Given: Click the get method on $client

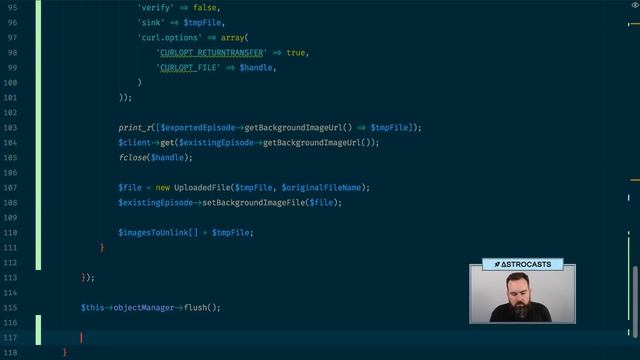Looking at the screenshot, I should point(167,142).
